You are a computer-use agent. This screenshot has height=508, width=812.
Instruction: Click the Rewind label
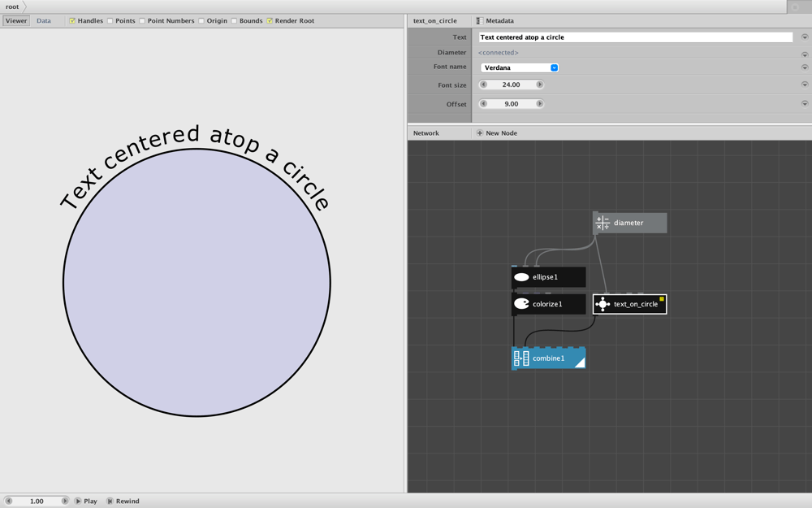pyautogui.click(x=127, y=501)
